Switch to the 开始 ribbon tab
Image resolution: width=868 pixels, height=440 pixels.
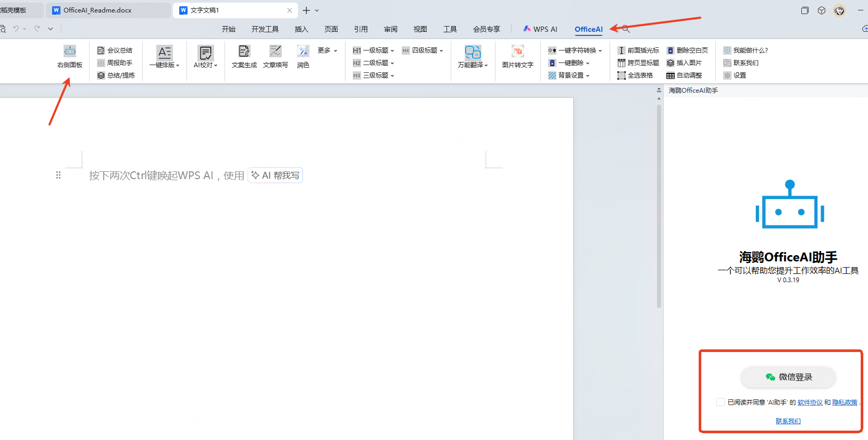(x=229, y=29)
